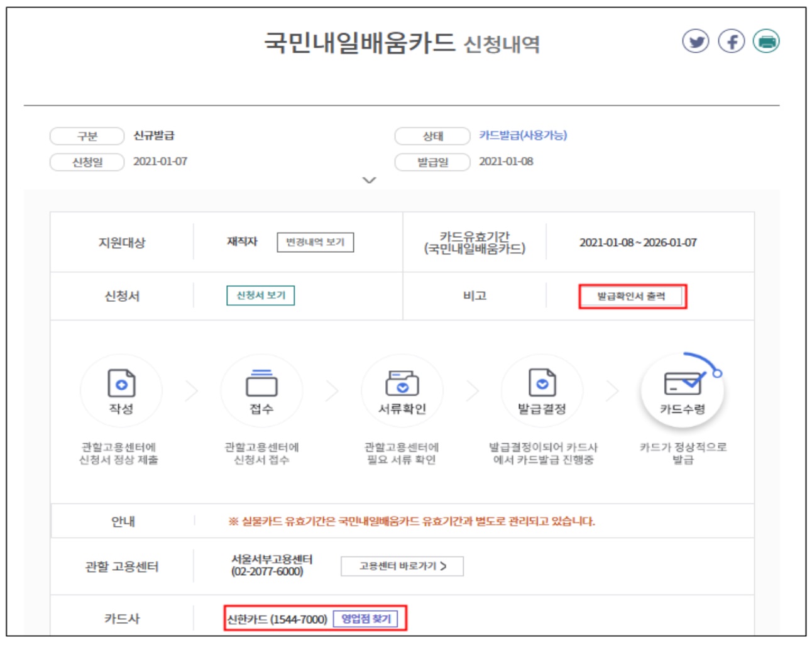Click the 카드사 row label
The image size is (812, 645).
[122, 619]
